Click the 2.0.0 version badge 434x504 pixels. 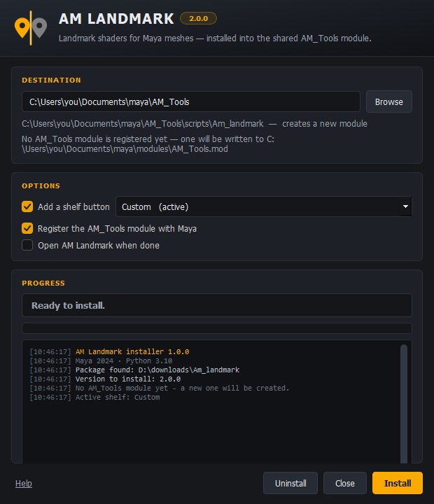pos(198,19)
